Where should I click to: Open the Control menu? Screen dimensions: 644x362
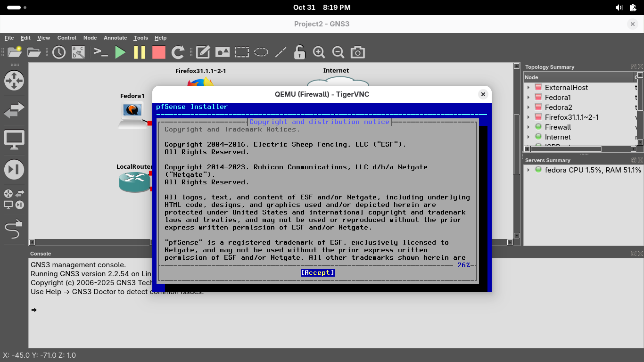[66, 38]
